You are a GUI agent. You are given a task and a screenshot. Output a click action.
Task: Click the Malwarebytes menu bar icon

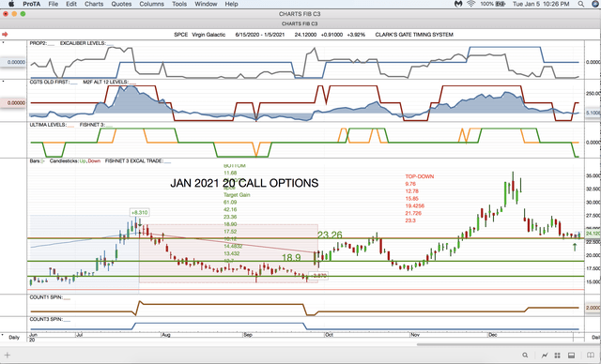coord(458,4)
